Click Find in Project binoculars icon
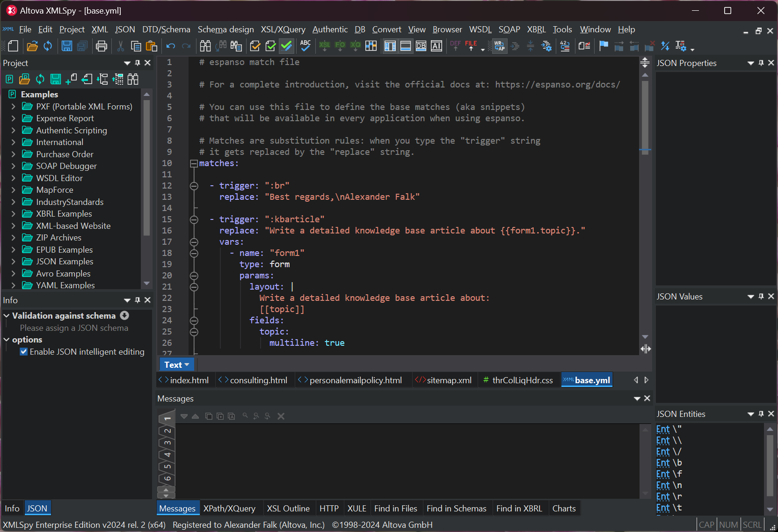This screenshot has width=778, height=532. [133, 79]
